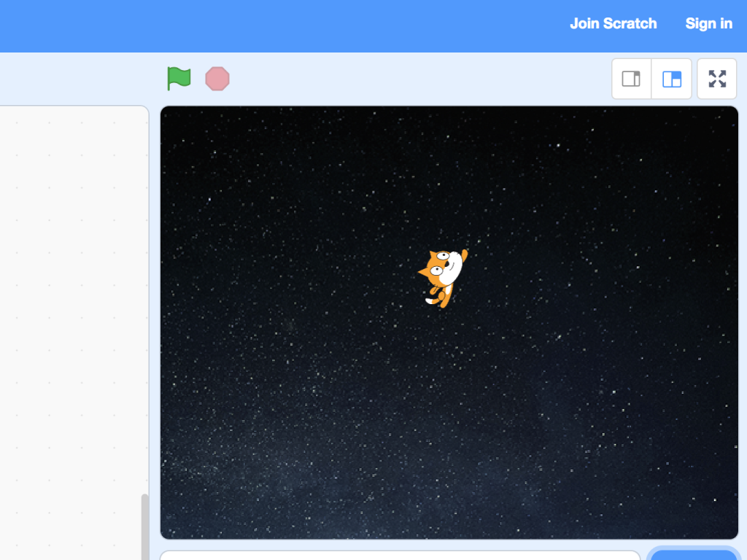Click the code workspace vertical scrollbar

click(x=145, y=526)
